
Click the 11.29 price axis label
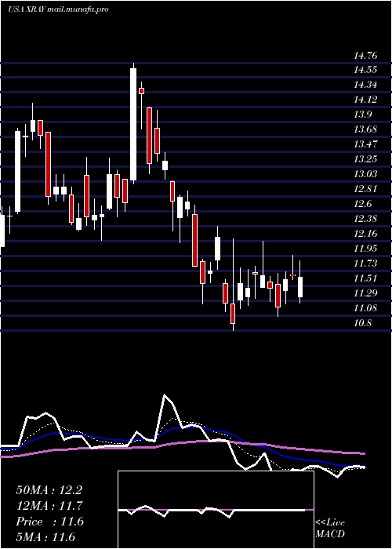[365, 293]
